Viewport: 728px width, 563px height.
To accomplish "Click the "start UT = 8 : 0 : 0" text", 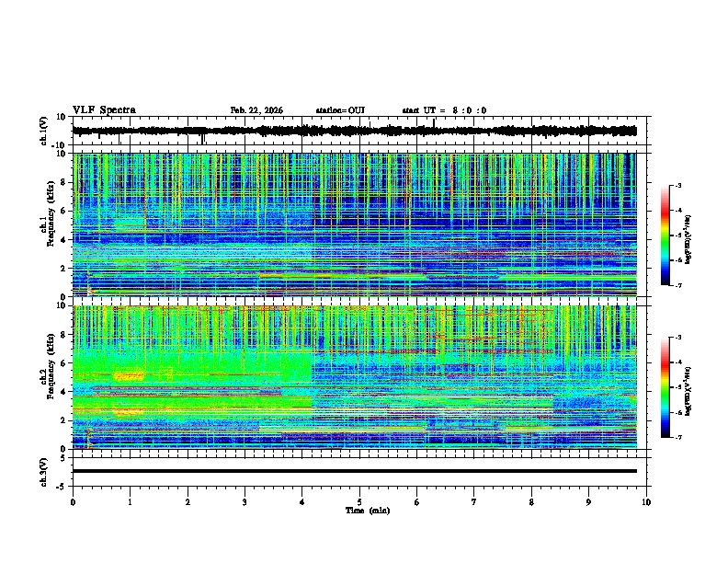I will (x=444, y=110).
